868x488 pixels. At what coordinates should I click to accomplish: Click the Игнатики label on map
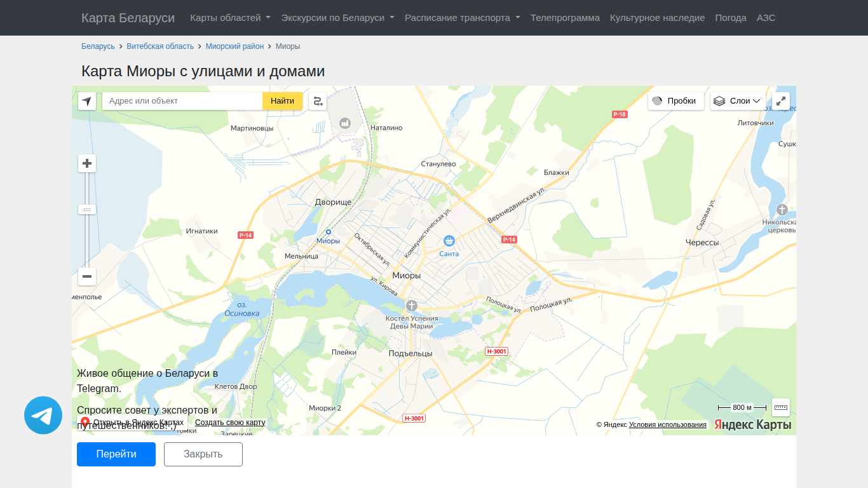pyautogui.click(x=202, y=231)
